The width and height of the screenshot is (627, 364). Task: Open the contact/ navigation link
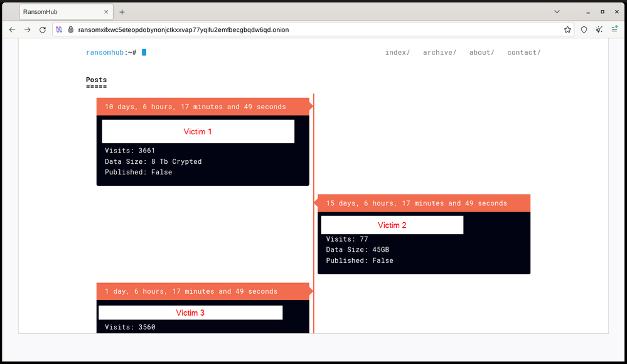(x=524, y=52)
